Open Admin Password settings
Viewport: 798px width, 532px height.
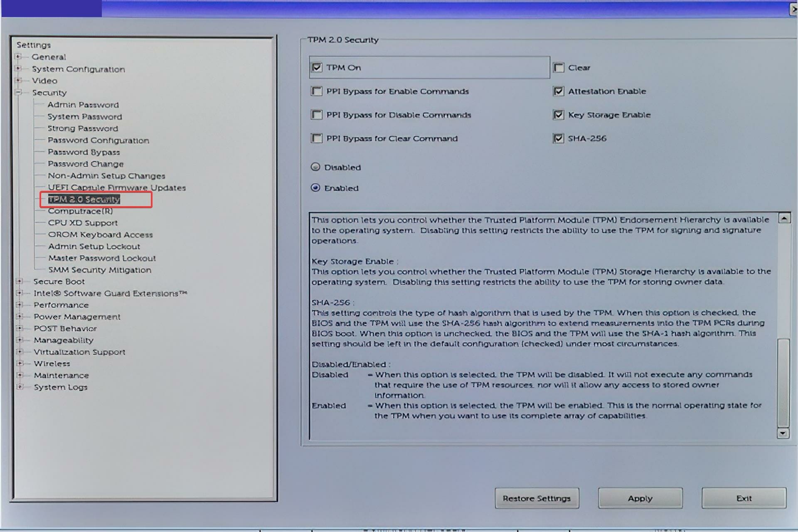[x=83, y=105]
